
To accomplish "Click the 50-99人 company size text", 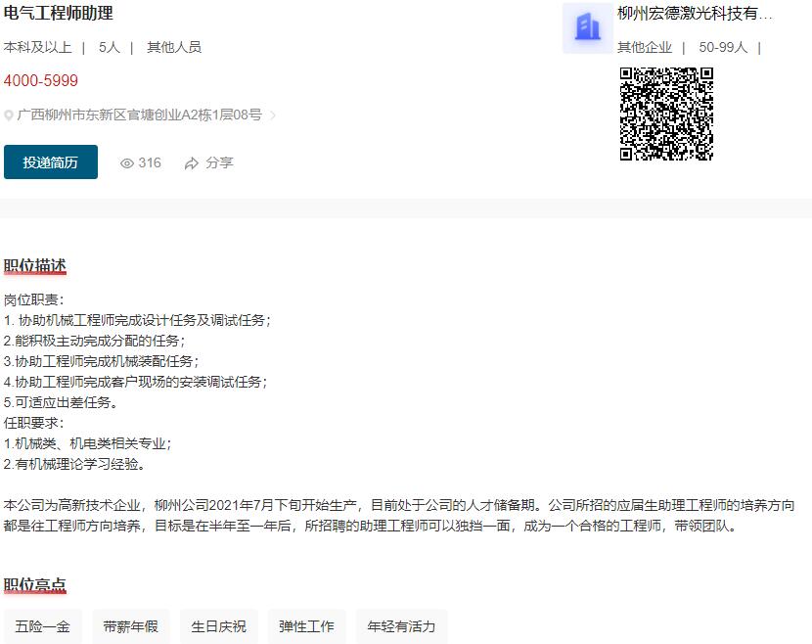I will pyautogui.click(x=723, y=47).
